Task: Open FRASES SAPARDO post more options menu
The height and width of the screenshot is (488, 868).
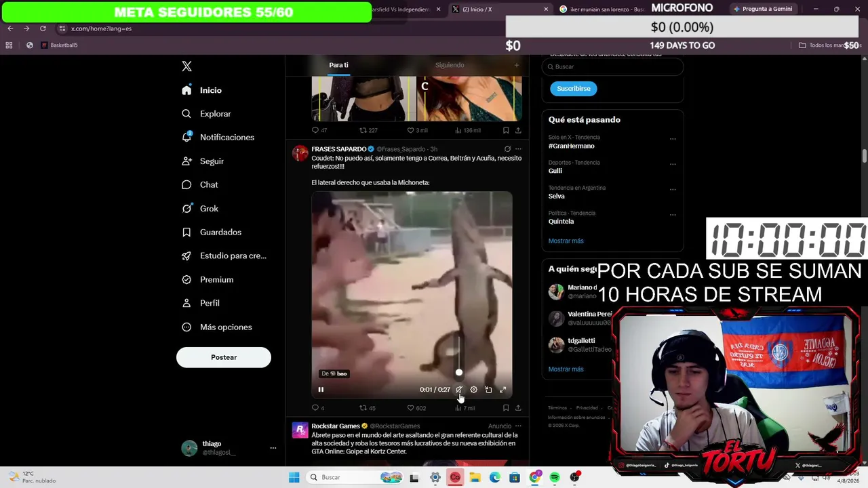Action: (518, 149)
